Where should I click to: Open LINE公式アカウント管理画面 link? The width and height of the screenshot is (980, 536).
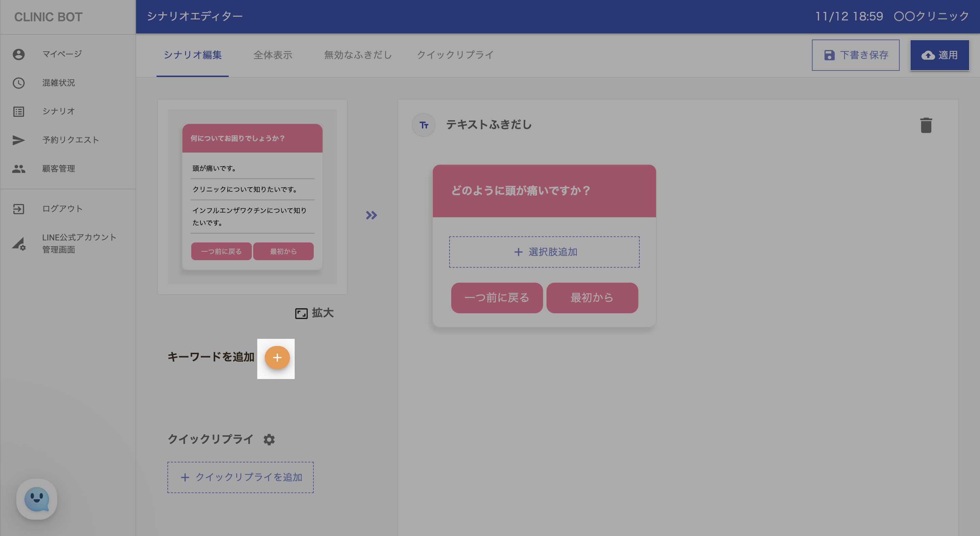point(79,243)
